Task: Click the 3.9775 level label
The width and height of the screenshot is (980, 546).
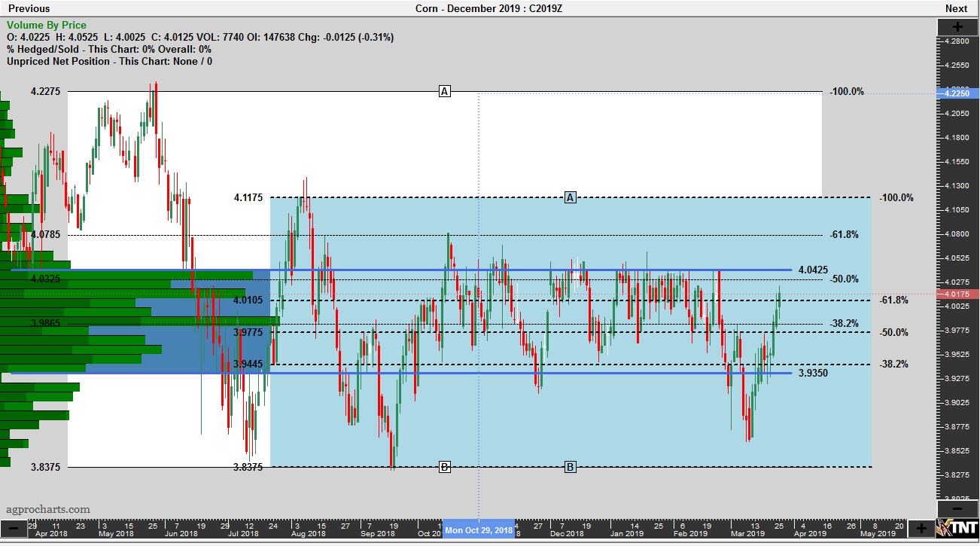Action: click(248, 331)
